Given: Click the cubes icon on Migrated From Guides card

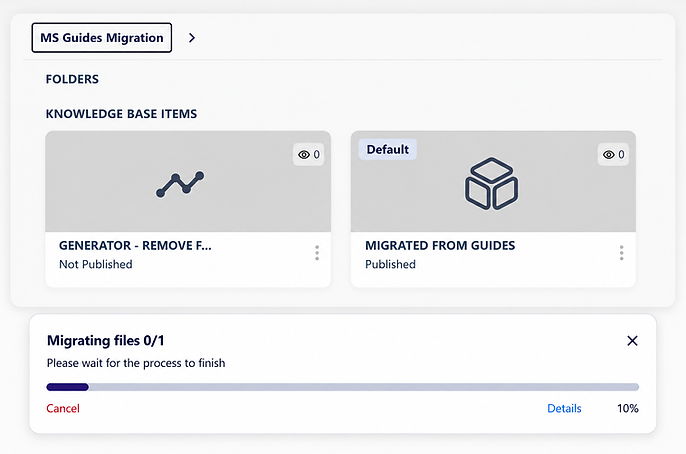Looking at the screenshot, I should click(x=491, y=183).
